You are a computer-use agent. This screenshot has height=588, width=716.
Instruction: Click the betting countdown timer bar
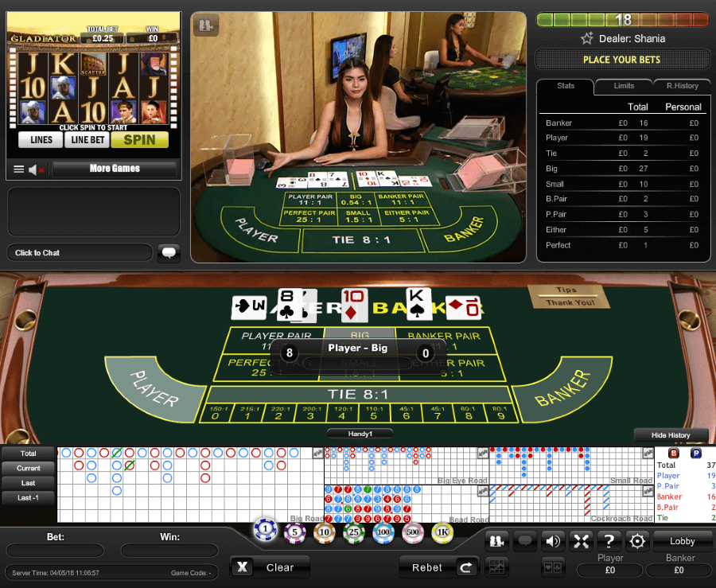[x=622, y=20]
